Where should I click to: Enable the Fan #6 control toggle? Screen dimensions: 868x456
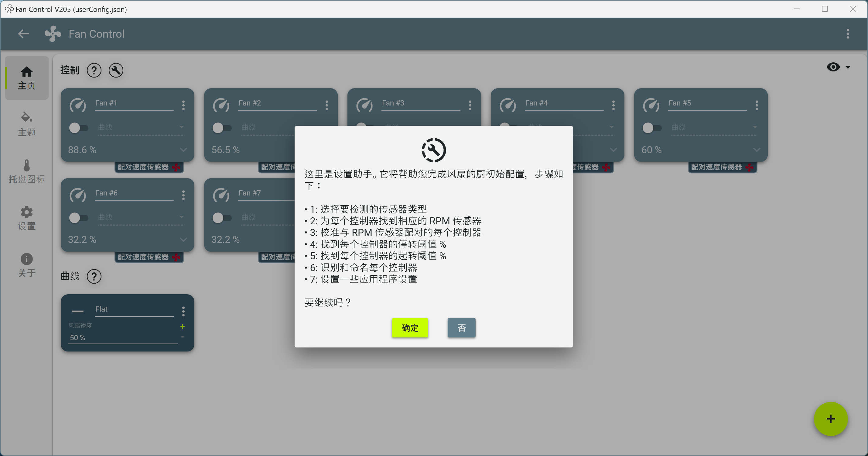tap(79, 218)
